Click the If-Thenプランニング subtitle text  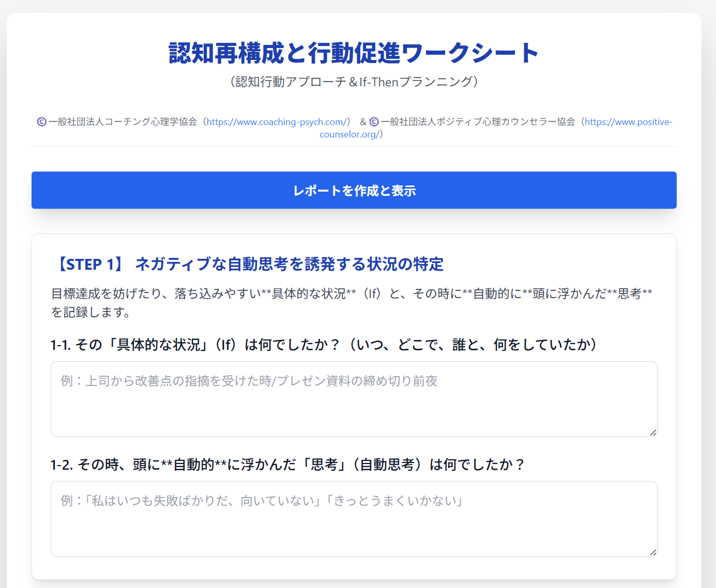(354, 82)
